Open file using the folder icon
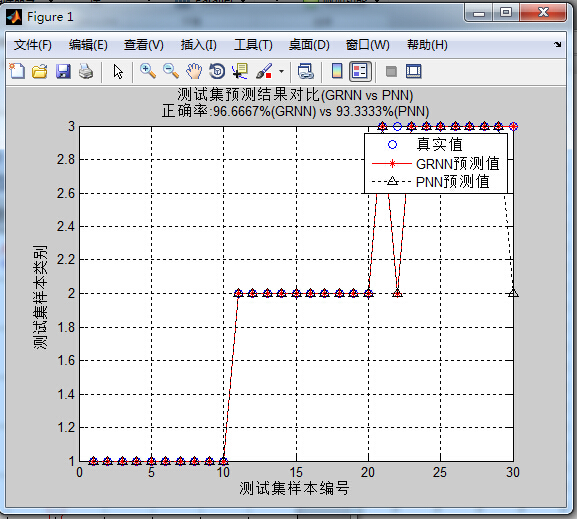This screenshot has height=519, width=577. pyautogui.click(x=40, y=71)
